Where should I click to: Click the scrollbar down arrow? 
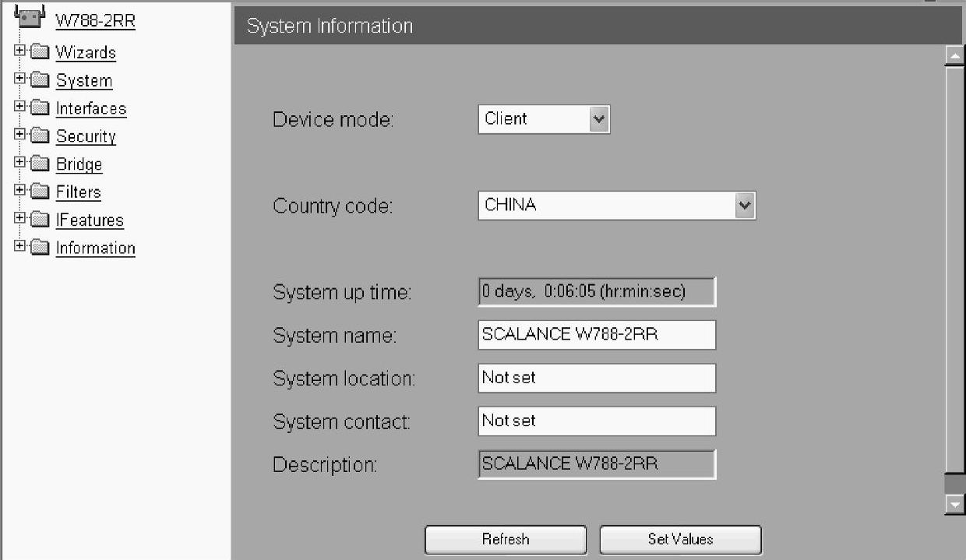(x=954, y=505)
